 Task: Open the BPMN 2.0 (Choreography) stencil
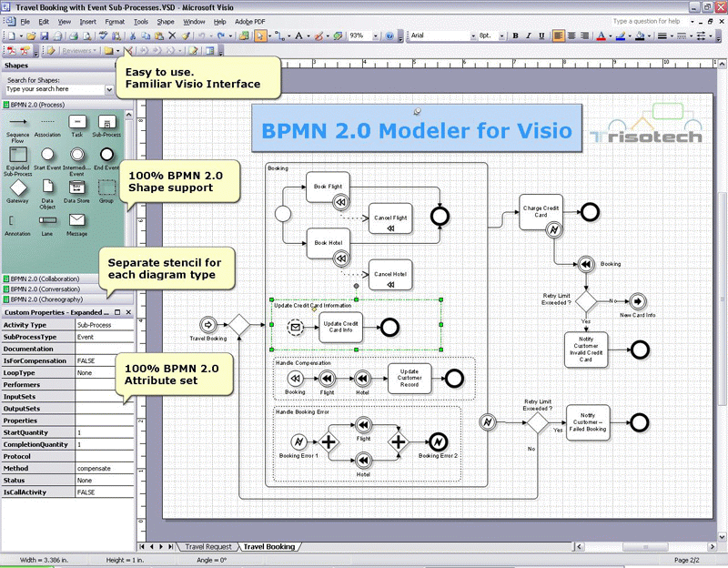pyautogui.click(x=47, y=299)
